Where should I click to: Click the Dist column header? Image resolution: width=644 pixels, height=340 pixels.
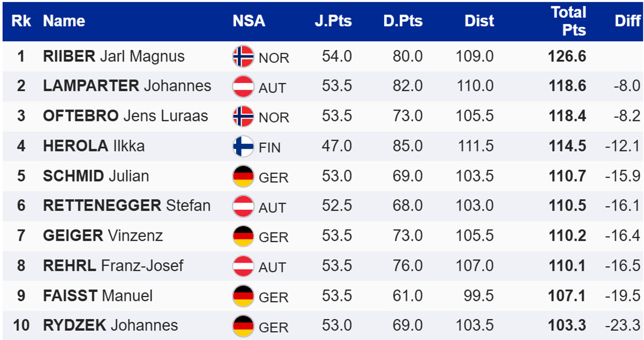pos(479,21)
